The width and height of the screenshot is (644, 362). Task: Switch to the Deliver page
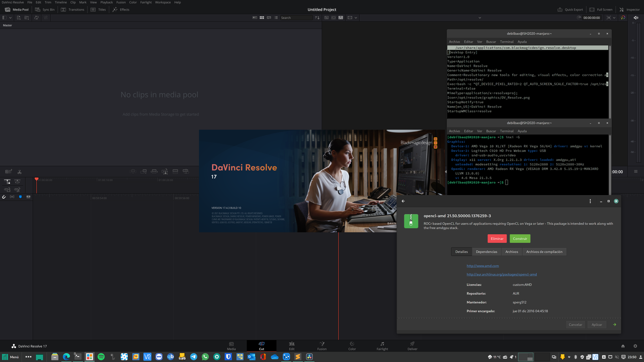(x=413, y=346)
